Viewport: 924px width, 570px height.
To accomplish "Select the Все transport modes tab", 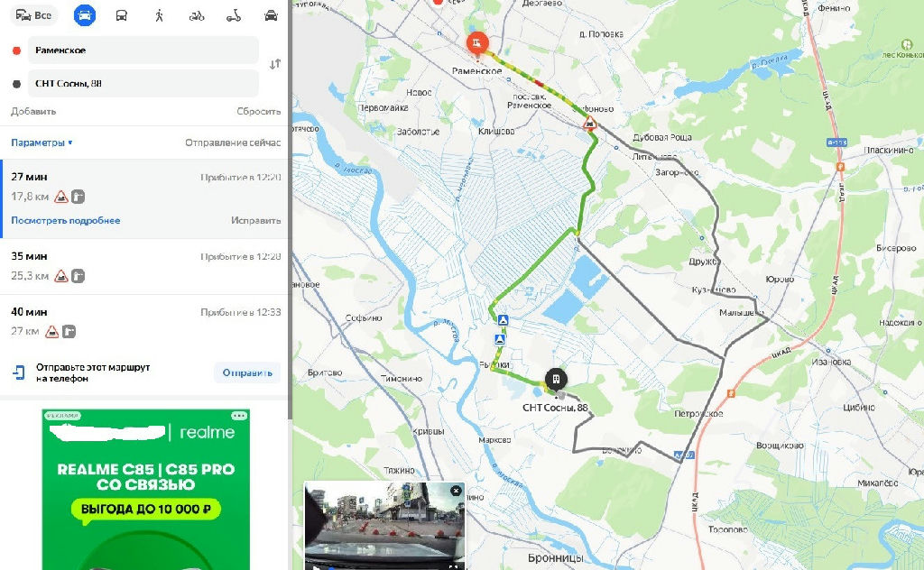I will pyautogui.click(x=34, y=15).
